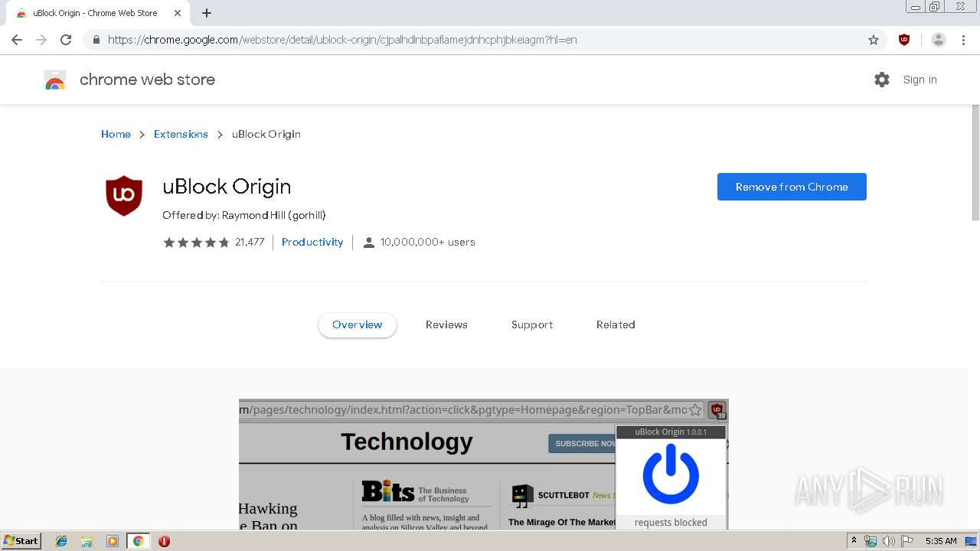Go to Home breadcrumb link
Screen dimensions: 980x551
116,134
